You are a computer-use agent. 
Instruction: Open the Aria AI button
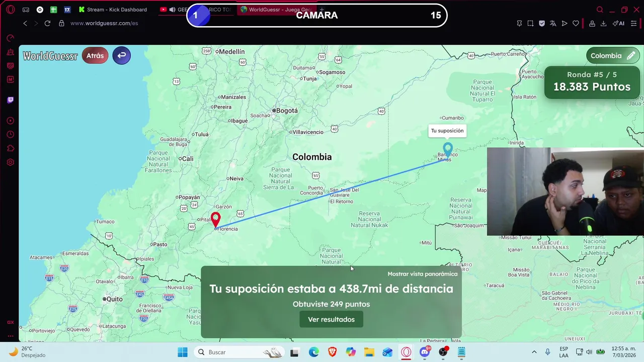pyautogui.click(x=618, y=23)
